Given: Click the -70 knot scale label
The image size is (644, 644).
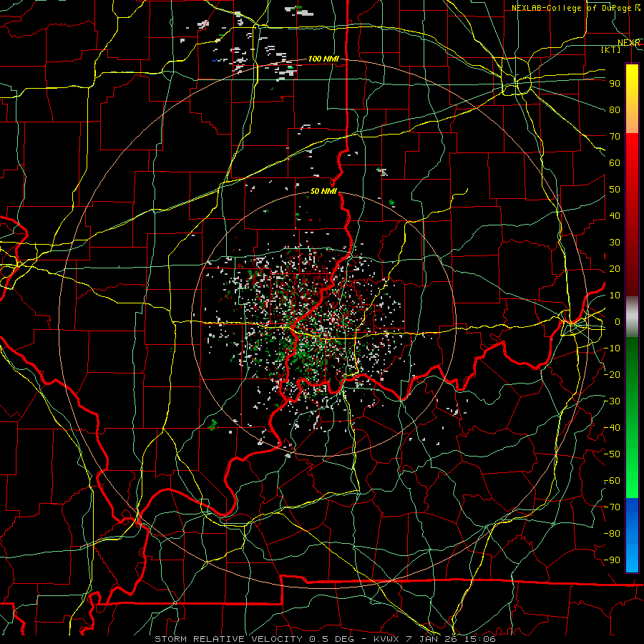Looking at the screenshot, I should [x=613, y=507].
